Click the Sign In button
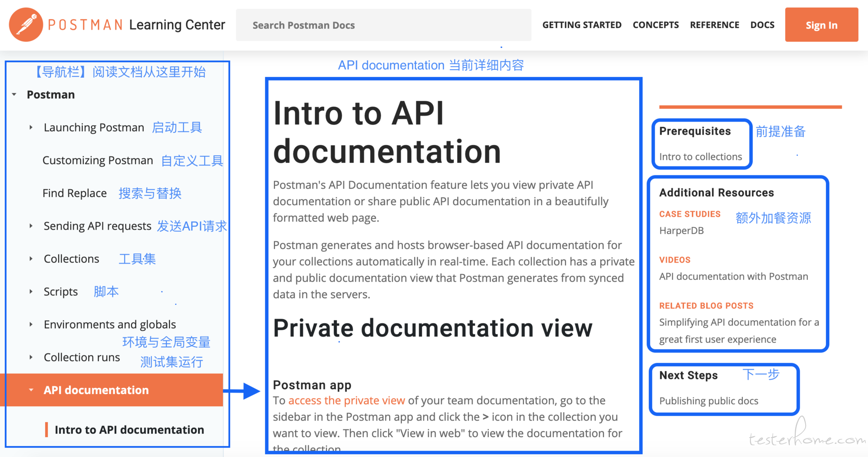 821,25
